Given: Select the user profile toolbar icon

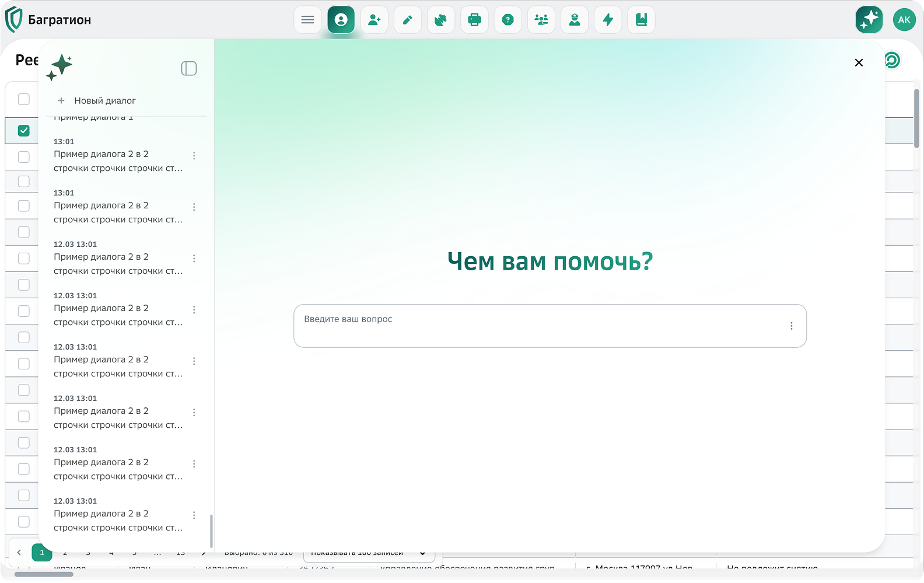Looking at the screenshot, I should 341,20.
